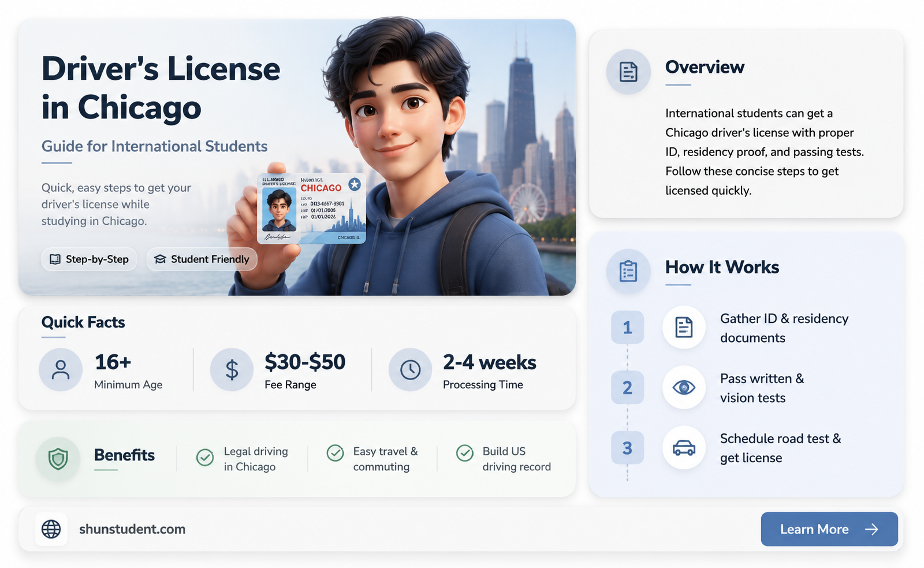Image resolution: width=924 pixels, height=568 pixels.
Task: Click the checkmark beside Build US driving record
Action: coord(465,452)
